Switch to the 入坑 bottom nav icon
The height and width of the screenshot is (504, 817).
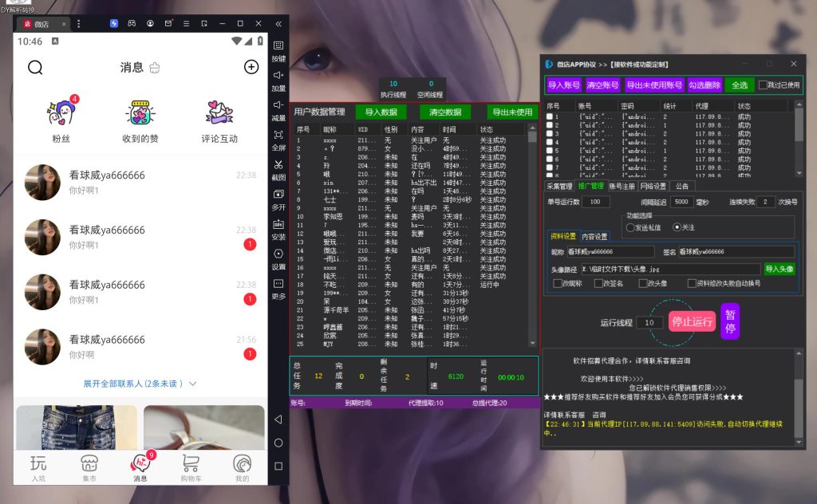[38, 467]
